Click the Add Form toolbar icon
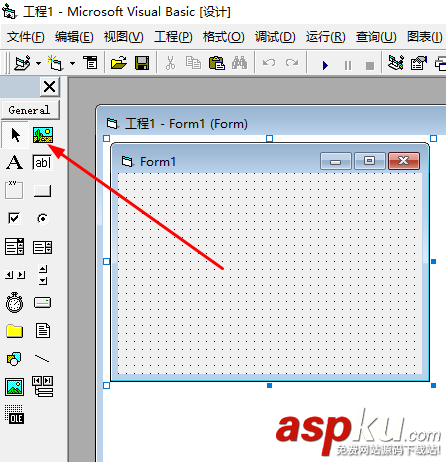Viewport: 446px width, 462px height. (x=55, y=63)
